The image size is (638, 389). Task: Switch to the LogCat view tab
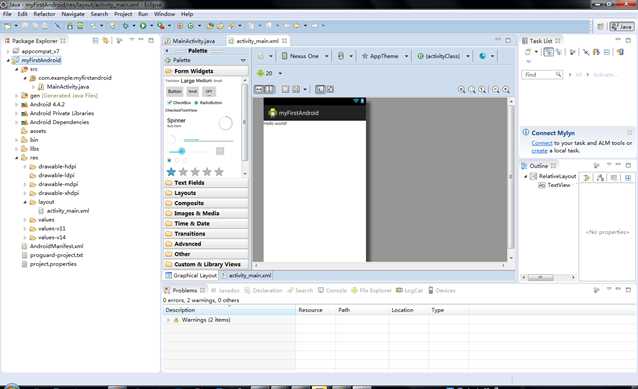[x=409, y=291]
